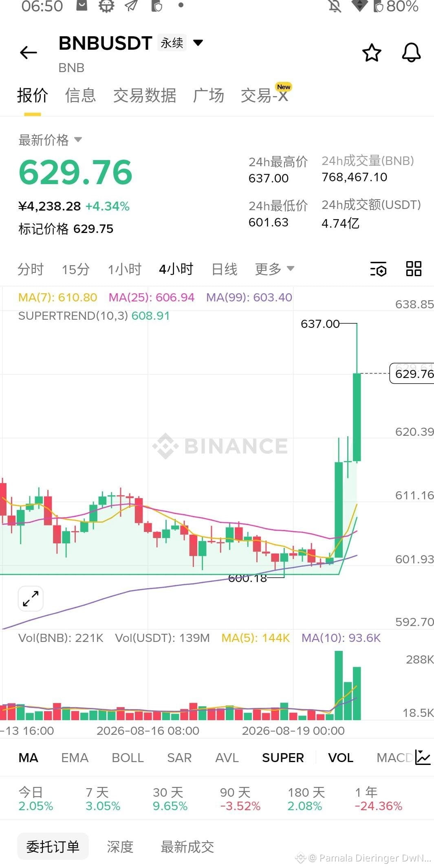The width and height of the screenshot is (434, 868).
Task: Tap the MA(7): 610.80 indicator label
Action: tap(58, 297)
